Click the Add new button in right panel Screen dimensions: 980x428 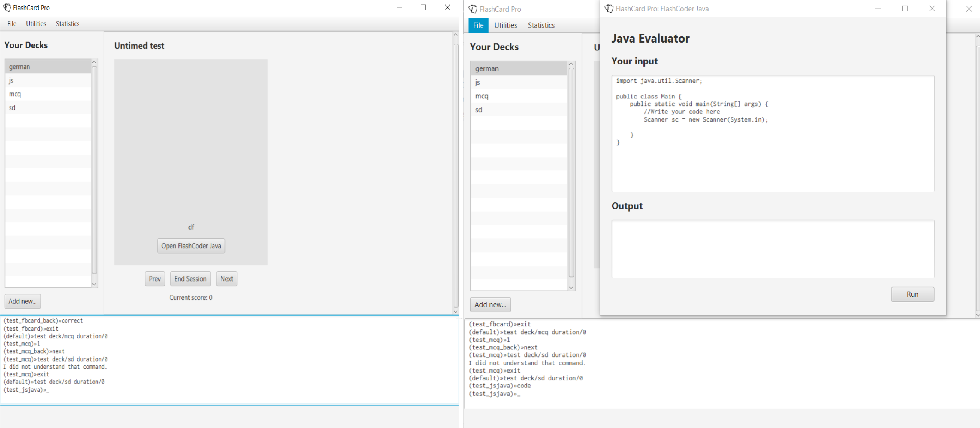pyautogui.click(x=491, y=304)
